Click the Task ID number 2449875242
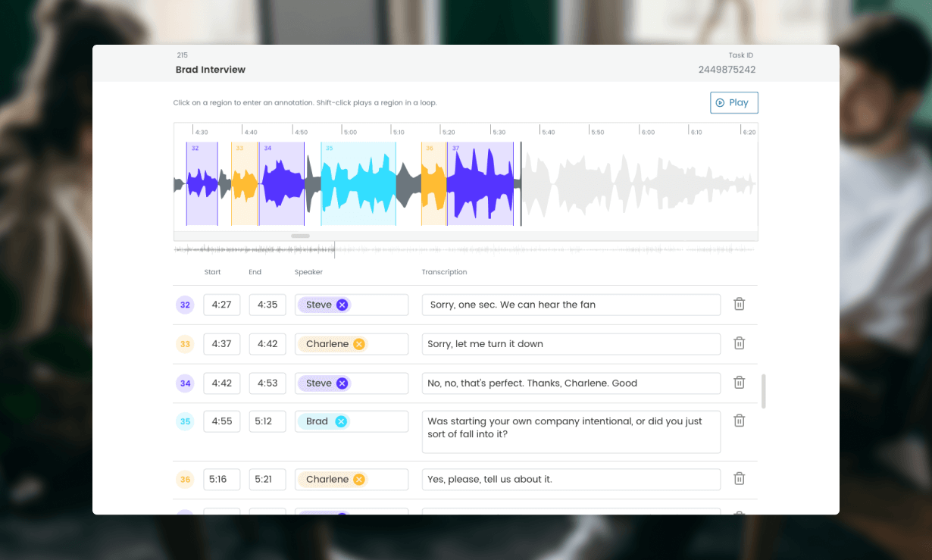The image size is (932, 560). click(x=727, y=70)
